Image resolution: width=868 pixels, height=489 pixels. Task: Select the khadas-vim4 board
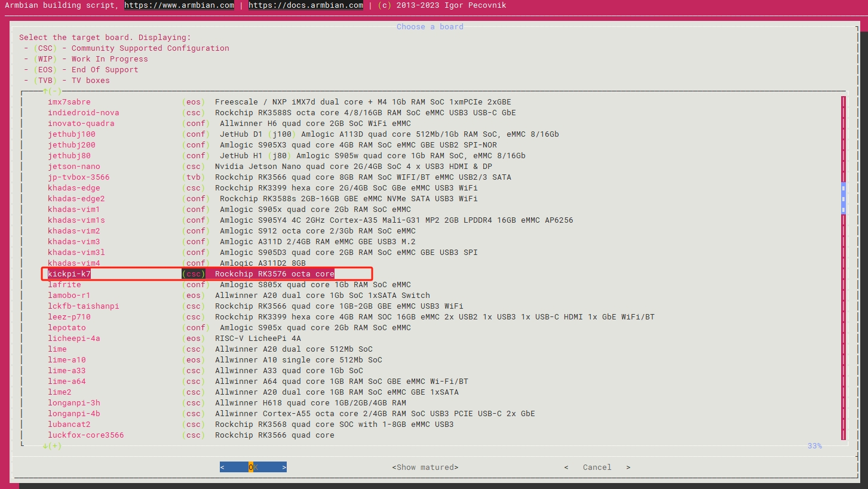74,263
